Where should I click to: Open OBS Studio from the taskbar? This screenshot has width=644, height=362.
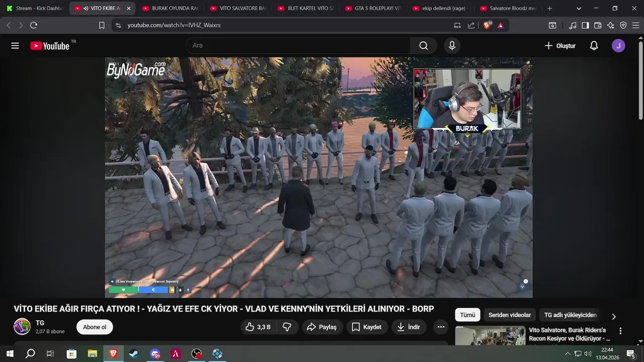196,354
